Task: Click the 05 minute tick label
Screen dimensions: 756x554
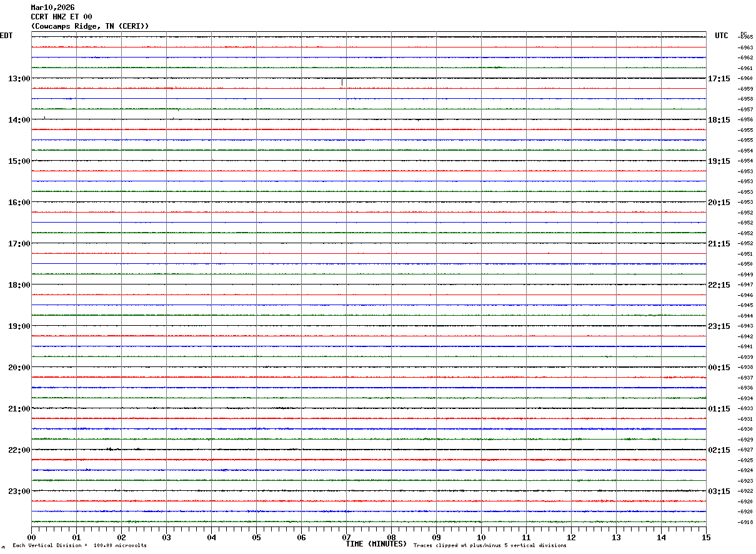Action: tap(257, 538)
